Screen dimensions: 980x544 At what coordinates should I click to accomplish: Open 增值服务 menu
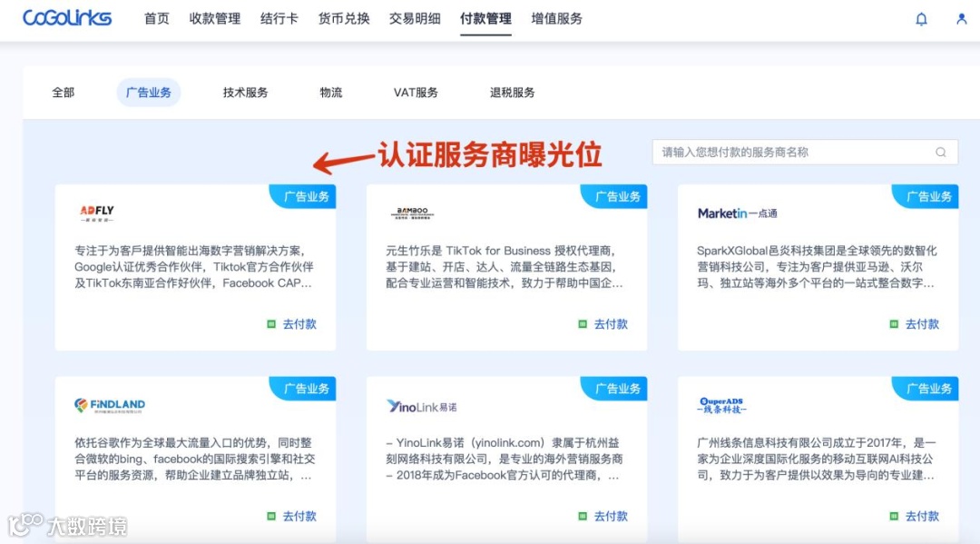[x=556, y=19]
